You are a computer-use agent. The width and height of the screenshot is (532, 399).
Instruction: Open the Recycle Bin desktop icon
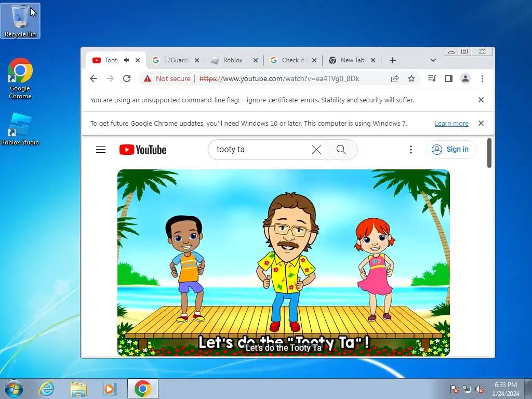click(x=20, y=20)
